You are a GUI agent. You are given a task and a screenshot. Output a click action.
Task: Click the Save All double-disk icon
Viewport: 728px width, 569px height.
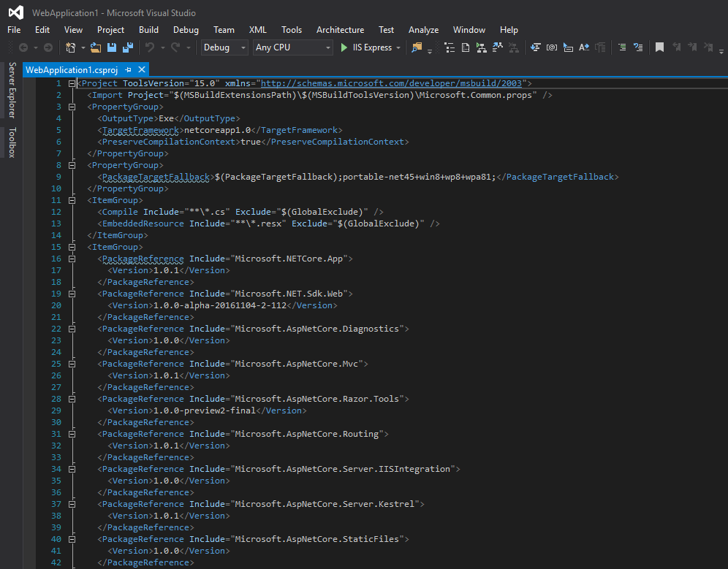point(128,47)
